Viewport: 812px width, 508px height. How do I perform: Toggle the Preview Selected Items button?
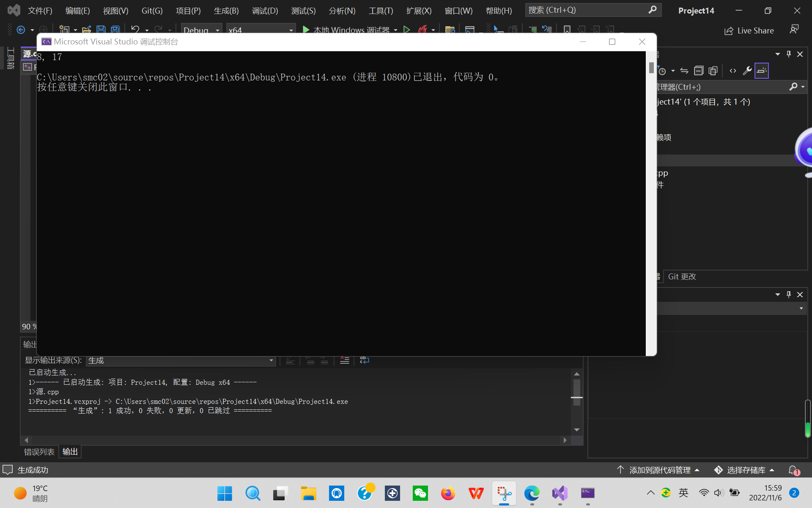click(x=761, y=71)
